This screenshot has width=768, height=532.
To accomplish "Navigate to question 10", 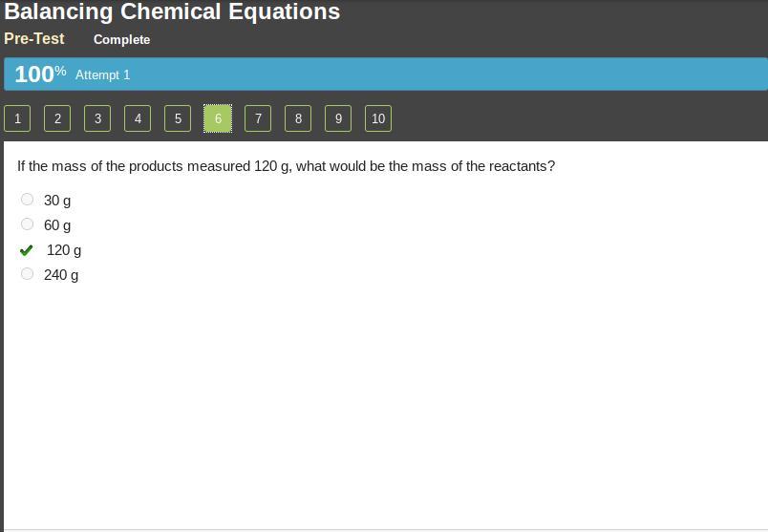I will (x=378, y=118).
